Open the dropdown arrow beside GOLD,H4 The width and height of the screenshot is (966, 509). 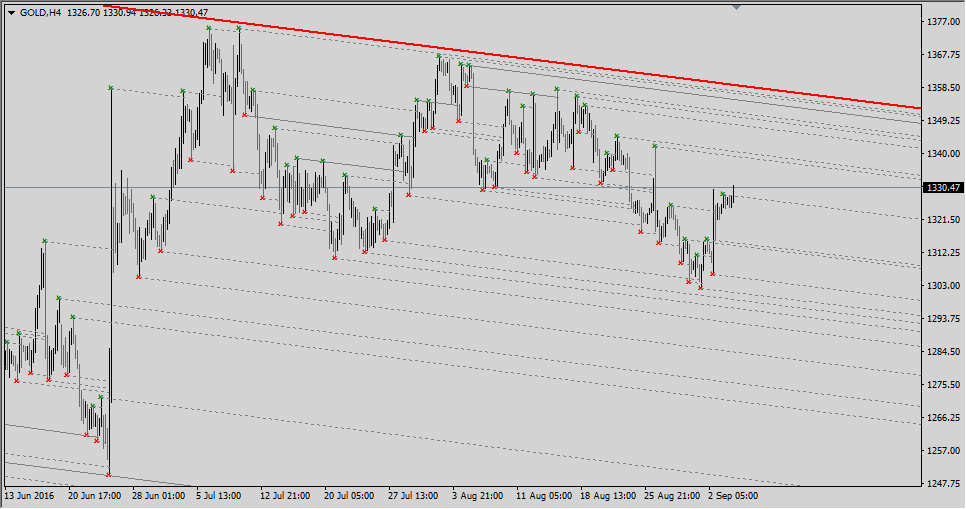pyautogui.click(x=11, y=12)
